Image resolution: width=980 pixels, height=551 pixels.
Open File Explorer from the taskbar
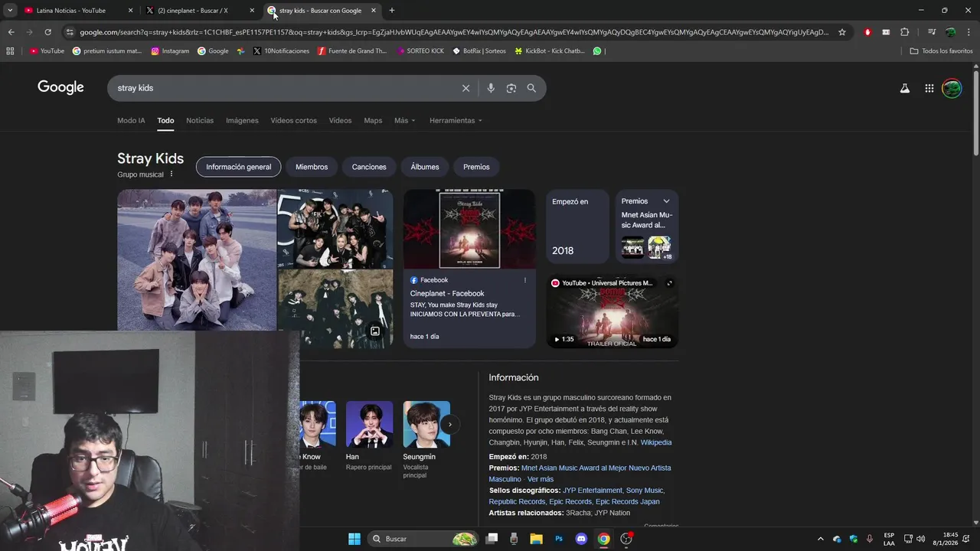pyautogui.click(x=536, y=539)
